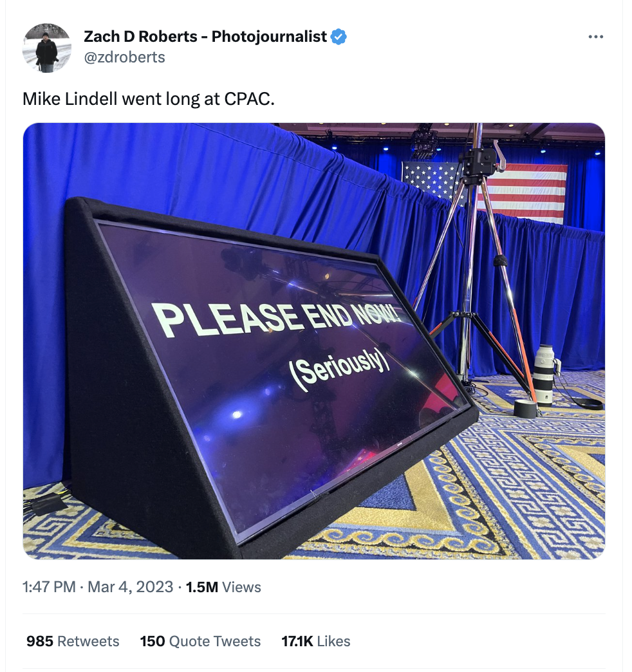Click the American flag in the photo
Viewport: 632px width, 672px height.
pos(521,191)
